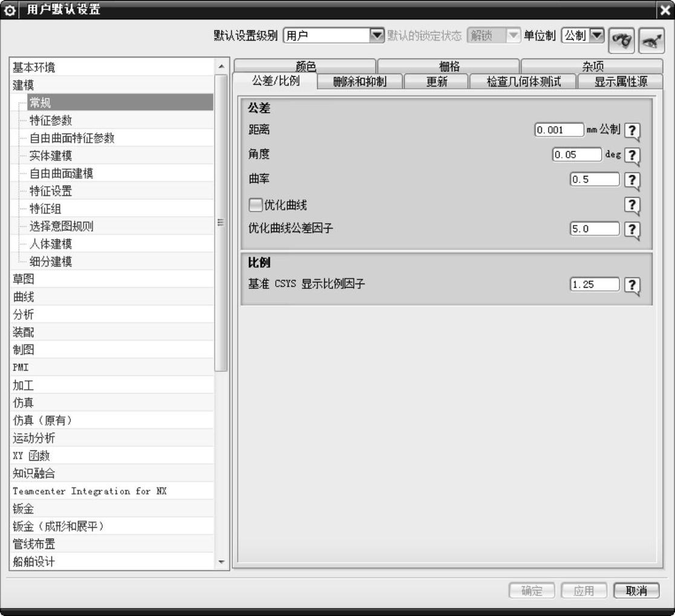Select 曲线 category
The width and height of the screenshot is (675, 616).
tap(111, 296)
